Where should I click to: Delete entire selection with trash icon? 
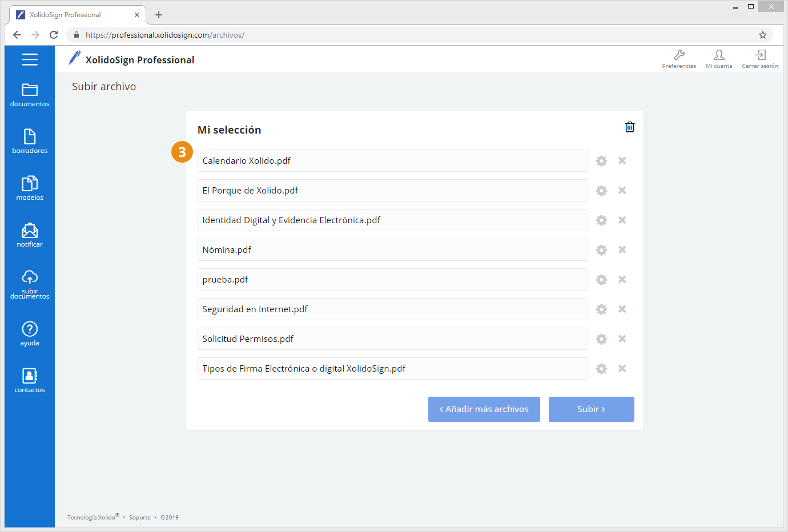coord(630,127)
